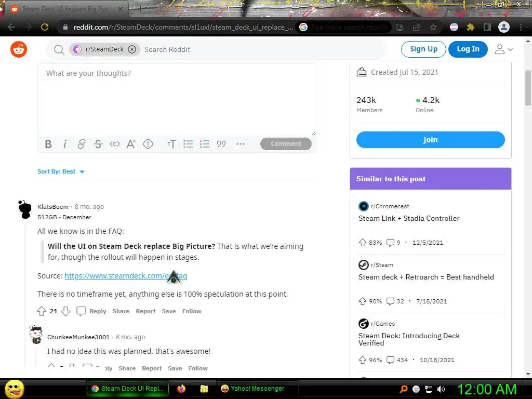This screenshot has width=532, height=399.
Task: Click the Reddit logo home icon
Action: (19, 49)
